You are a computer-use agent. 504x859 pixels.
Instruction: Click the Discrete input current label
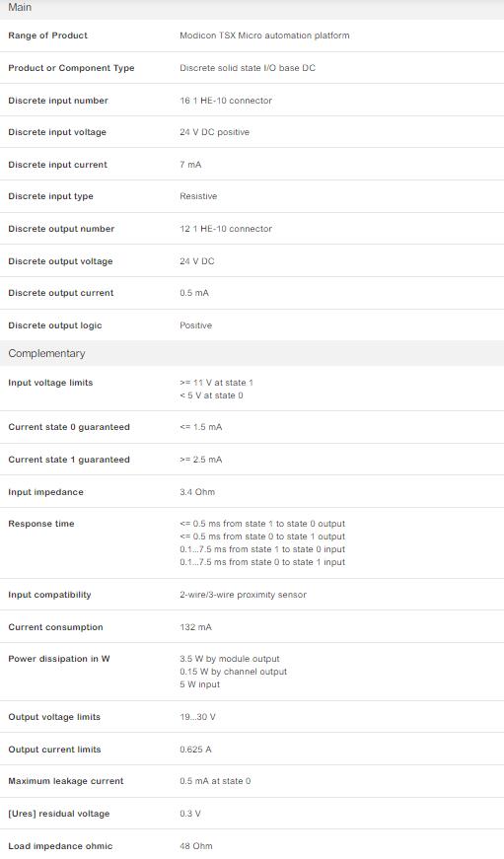point(57,165)
